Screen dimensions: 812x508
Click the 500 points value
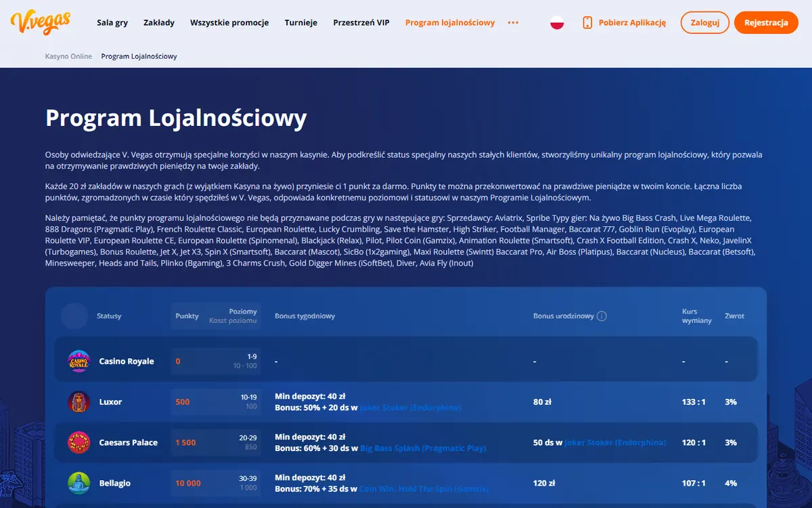pyautogui.click(x=183, y=402)
